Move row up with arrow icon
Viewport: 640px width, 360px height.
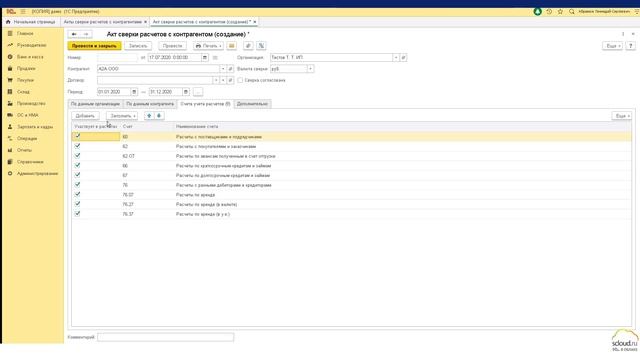tap(149, 116)
